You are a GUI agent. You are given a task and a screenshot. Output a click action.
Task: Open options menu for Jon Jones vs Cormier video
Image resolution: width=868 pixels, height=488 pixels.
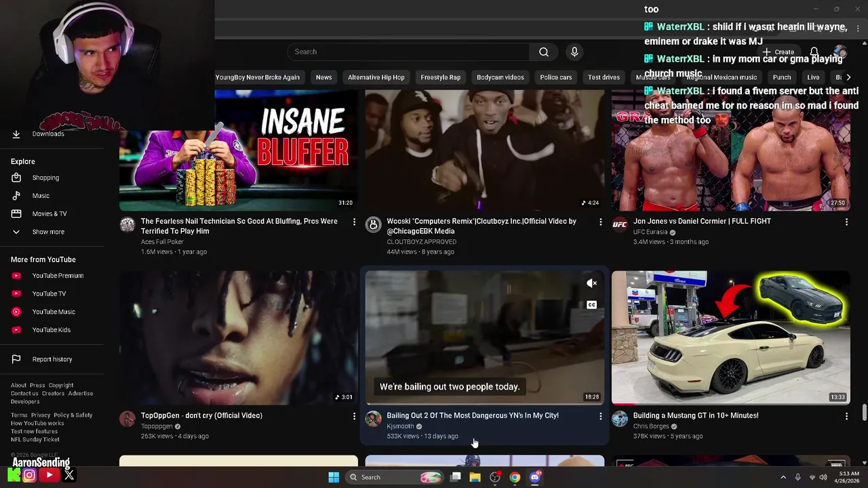click(846, 222)
